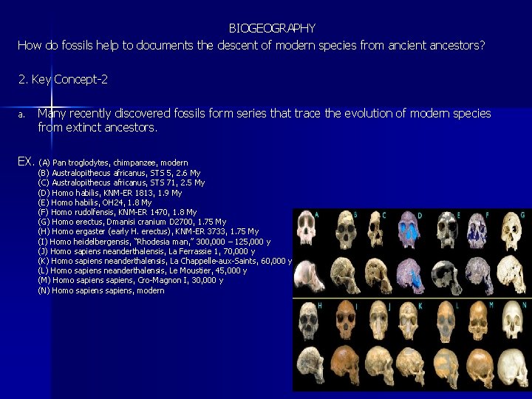532x399 pixels.
Task: Select '(N) Homo sapiens sapiens, modern' line
Action: pyautogui.click(x=101, y=290)
